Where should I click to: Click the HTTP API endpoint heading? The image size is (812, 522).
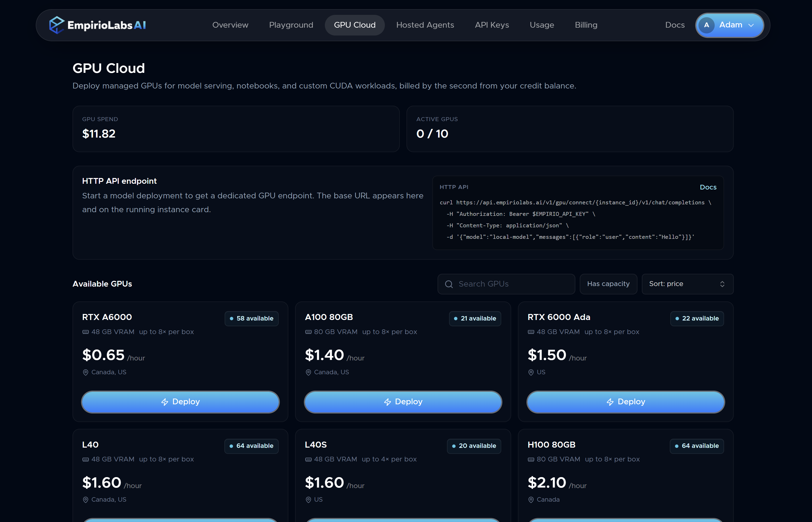pos(120,181)
